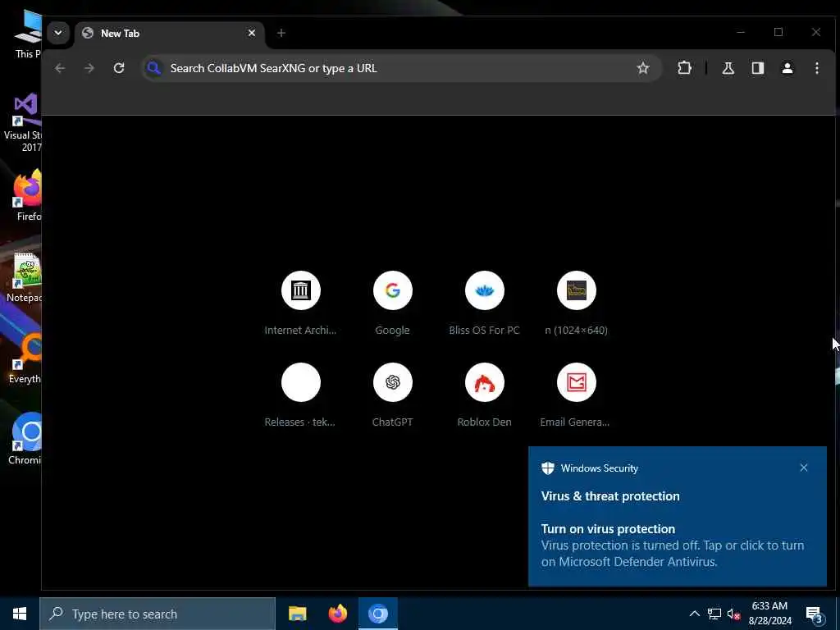Click the taskbar search box
Image resolution: width=840 pixels, height=630 pixels.
[x=157, y=614]
